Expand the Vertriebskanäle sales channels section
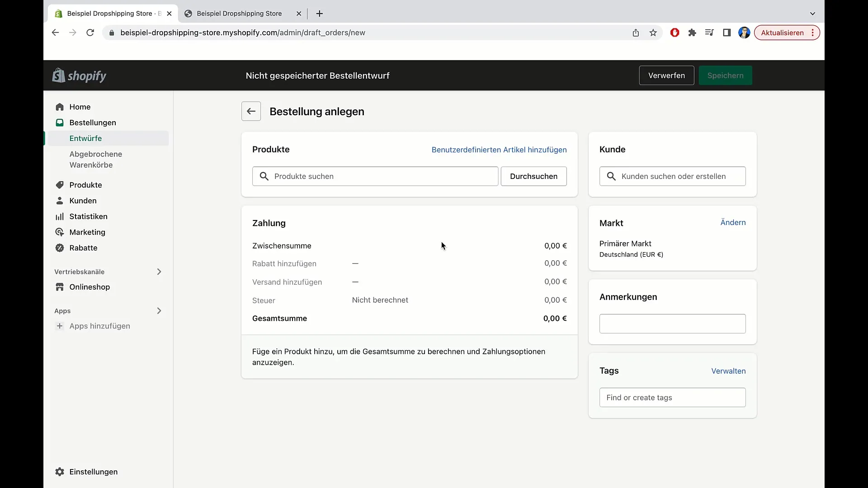 [x=159, y=272]
